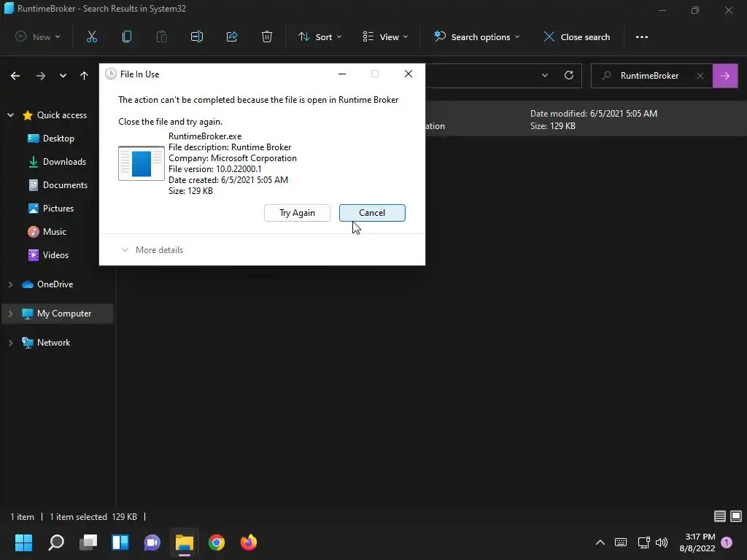Clear the RuntimeBroker search text

coord(700,76)
